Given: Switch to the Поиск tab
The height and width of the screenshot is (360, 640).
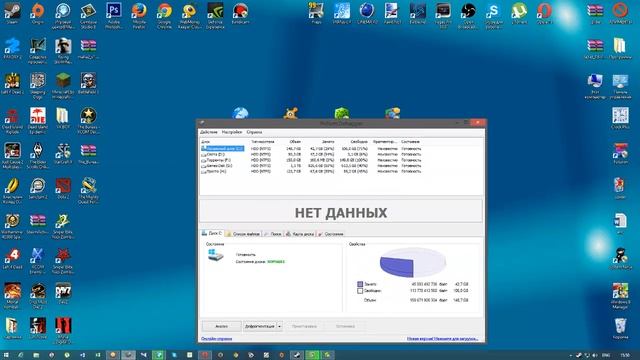Looking at the screenshot, I should point(273,234).
